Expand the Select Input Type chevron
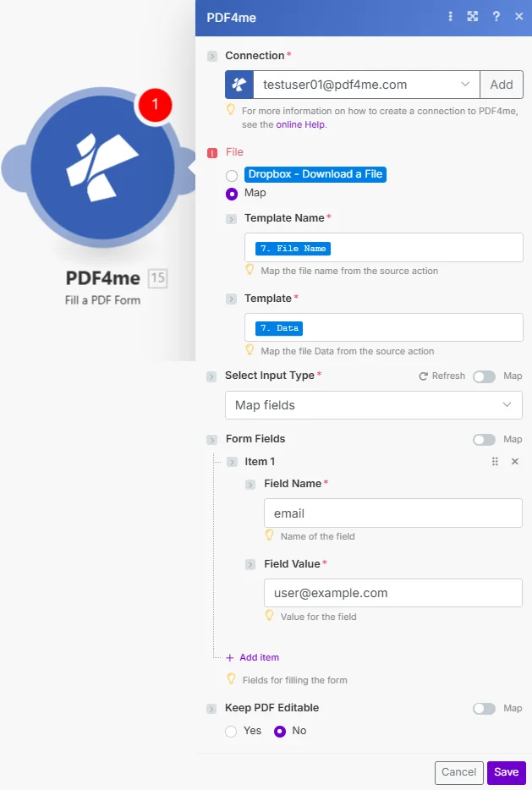532x790 pixels. pyautogui.click(x=211, y=376)
